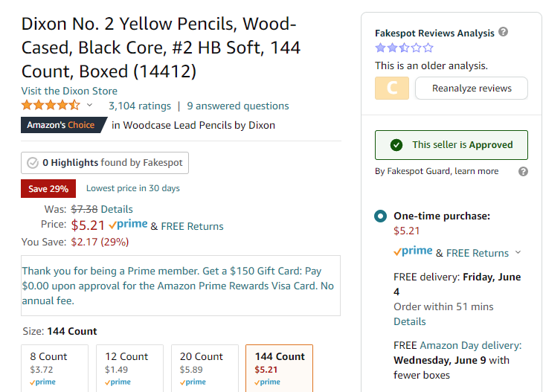Image resolution: width=543 pixels, height=392 pixels.
Task: Click the Fakespot two-star rating icons
Action: [404, 48]
